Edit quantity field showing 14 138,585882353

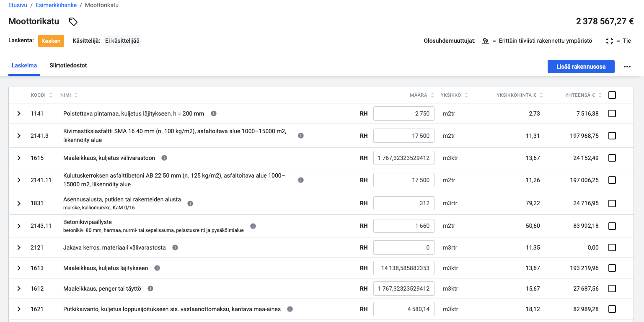(404, 268)
